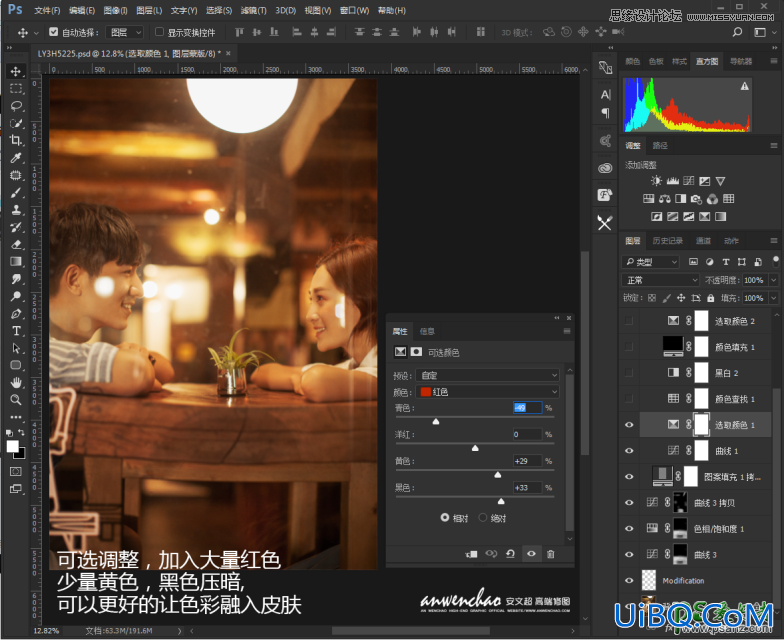Open the Layers panel options menu
Screen dimensions: 784x640
[x=774, y=240]
